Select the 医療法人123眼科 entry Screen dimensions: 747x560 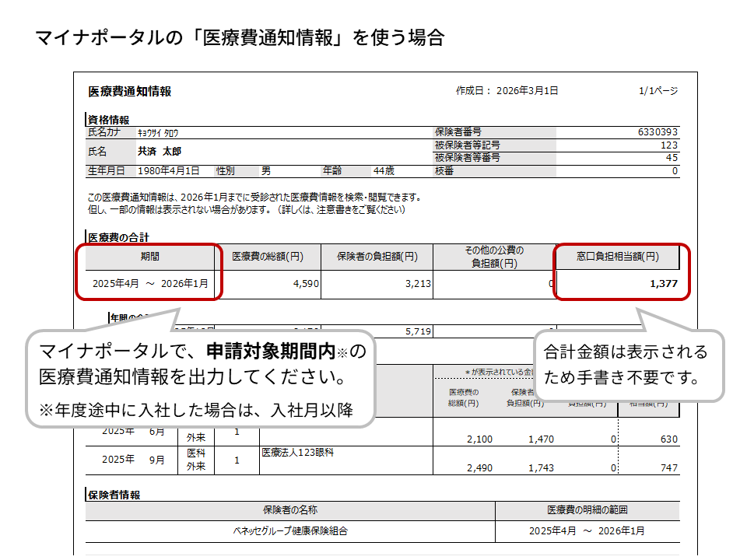[298, 453]
